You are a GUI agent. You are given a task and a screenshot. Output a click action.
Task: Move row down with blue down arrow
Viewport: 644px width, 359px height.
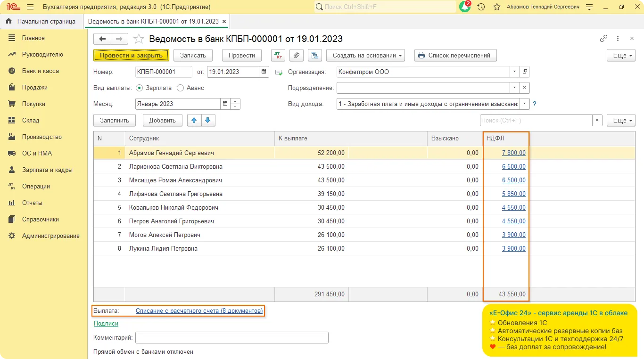(x=208, y=120)
